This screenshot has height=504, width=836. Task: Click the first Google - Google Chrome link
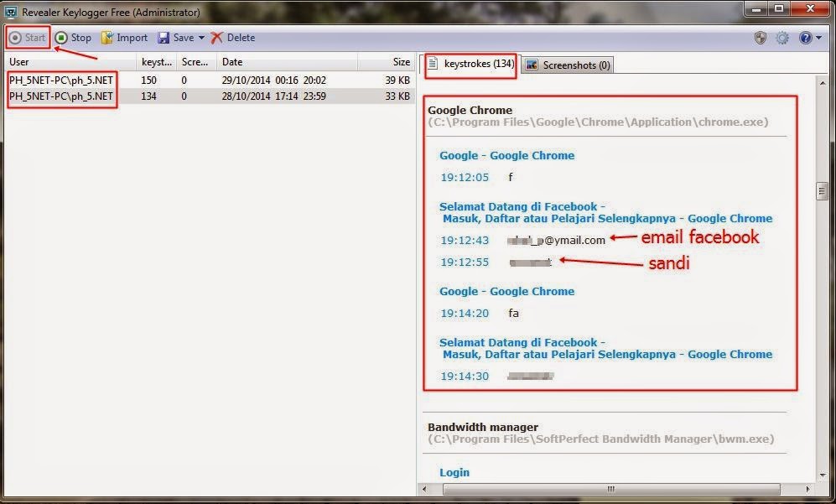coord(507,156)
